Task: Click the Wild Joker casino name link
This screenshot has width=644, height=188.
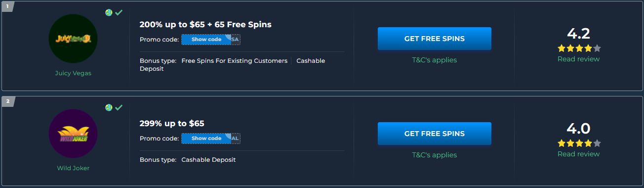Action: point(73,168)
